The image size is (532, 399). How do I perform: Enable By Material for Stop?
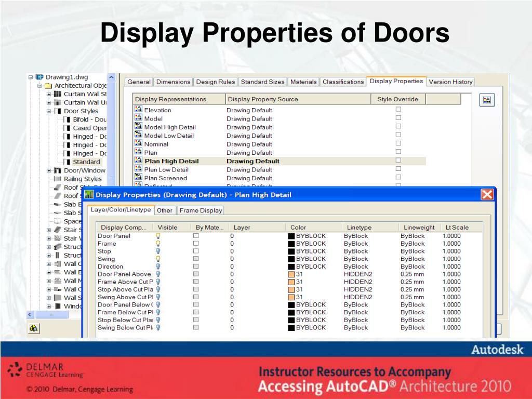[196, 251]
